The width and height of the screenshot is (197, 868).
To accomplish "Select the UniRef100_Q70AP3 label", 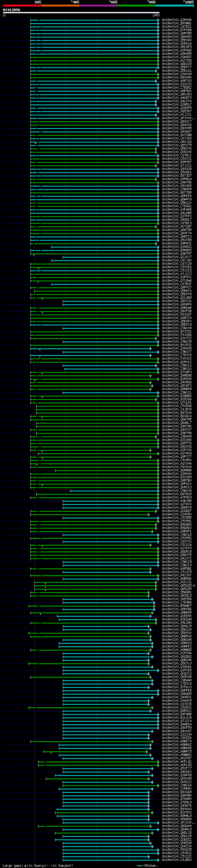I will [x=177, y=372].
